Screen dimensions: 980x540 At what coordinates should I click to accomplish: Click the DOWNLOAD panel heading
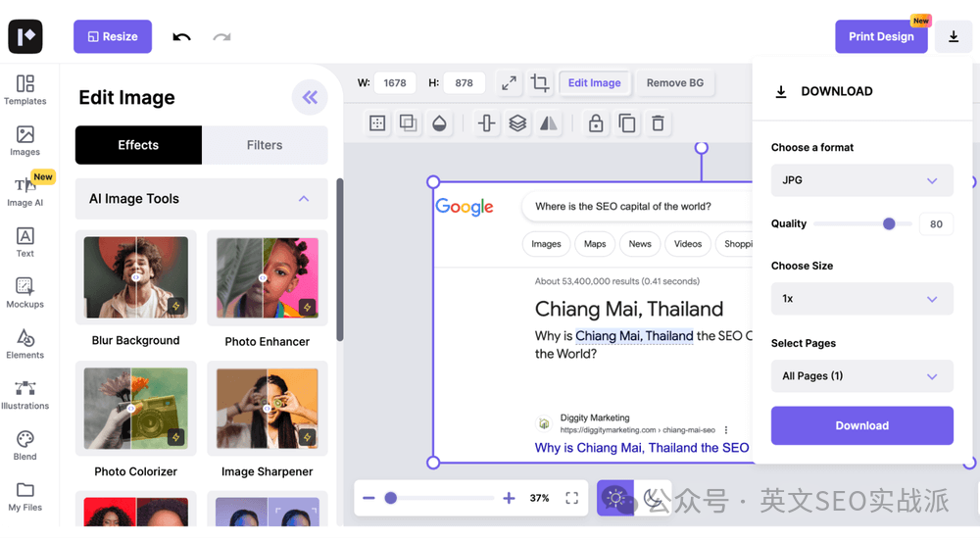coord(837,91)
